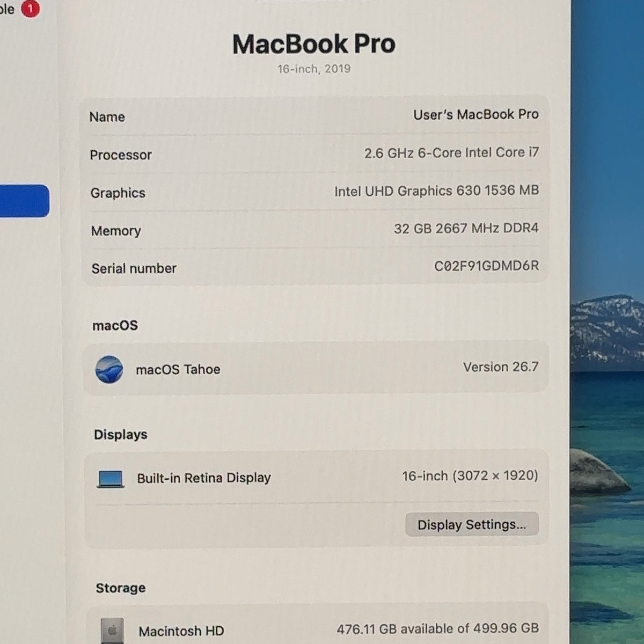Viewport: 644px width, 644px height.
Task: Click the Name row label
Action: pyautogui.click(x=107, y=117)
